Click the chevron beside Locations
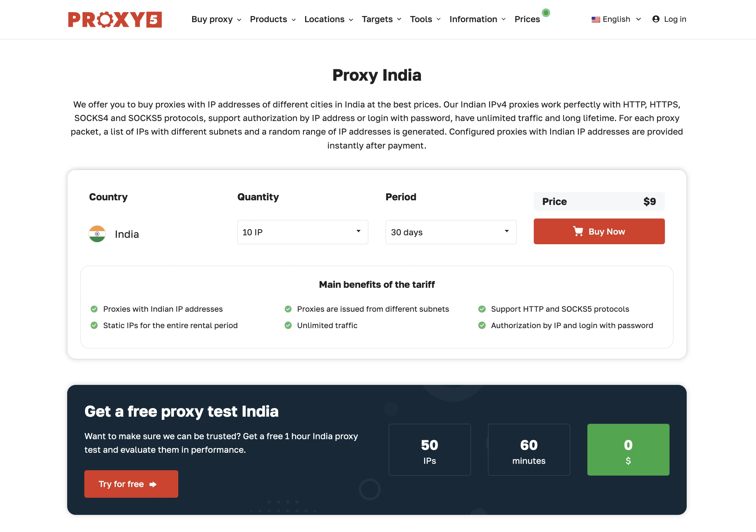Screen dimensions: 756x532 [x=351, y=20]
